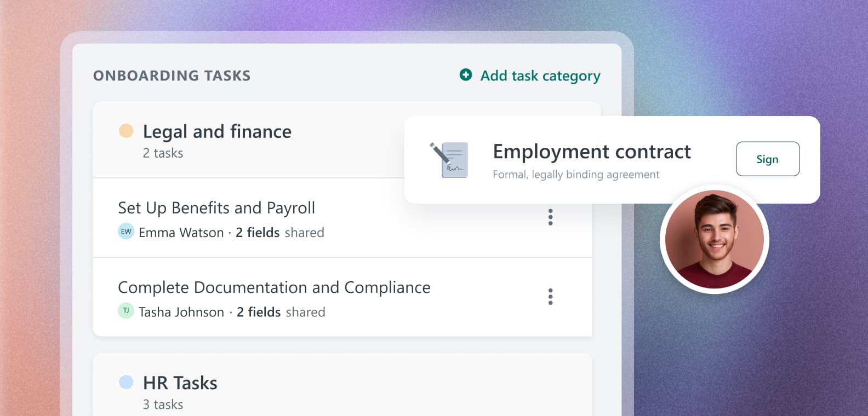The width and height of the screenshot is (868, 416).
Task: Open options menu for Documentation and Compliance
Action: click(550, 297)
